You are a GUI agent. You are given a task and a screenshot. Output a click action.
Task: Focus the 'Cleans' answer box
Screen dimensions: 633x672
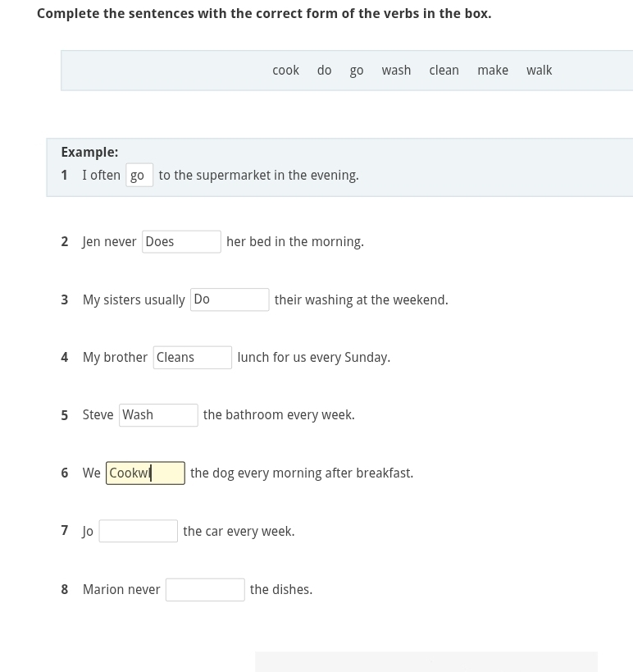193,358
